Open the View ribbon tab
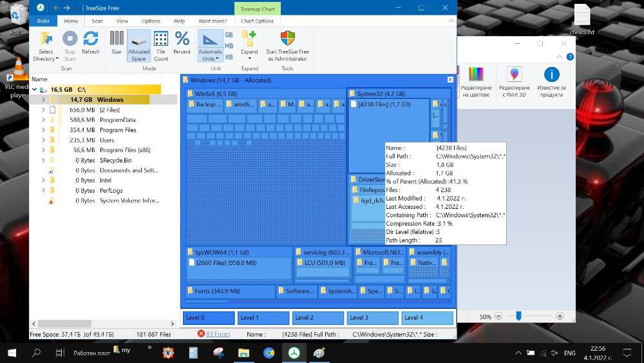The height and width of the screenshot is (363, 644). pos(122,21)
